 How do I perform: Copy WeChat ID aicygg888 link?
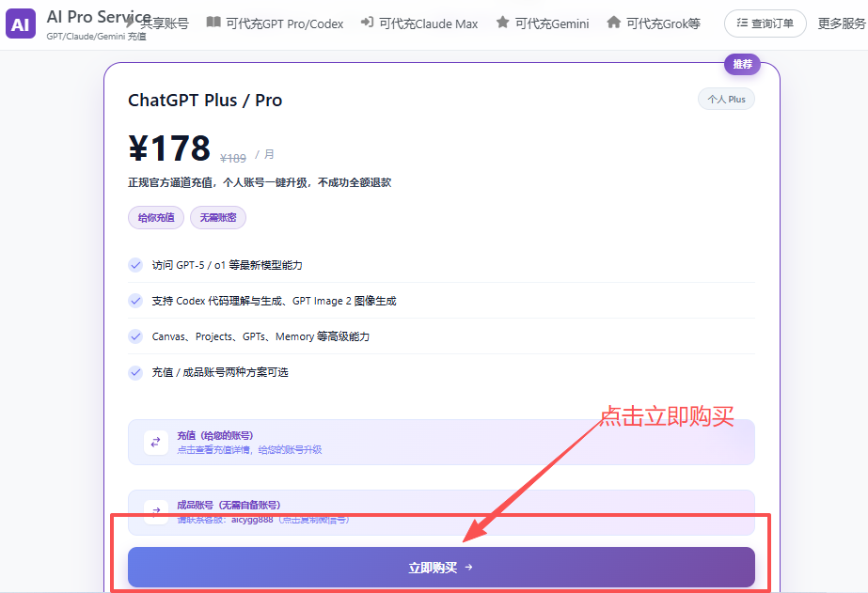point(263,520)
